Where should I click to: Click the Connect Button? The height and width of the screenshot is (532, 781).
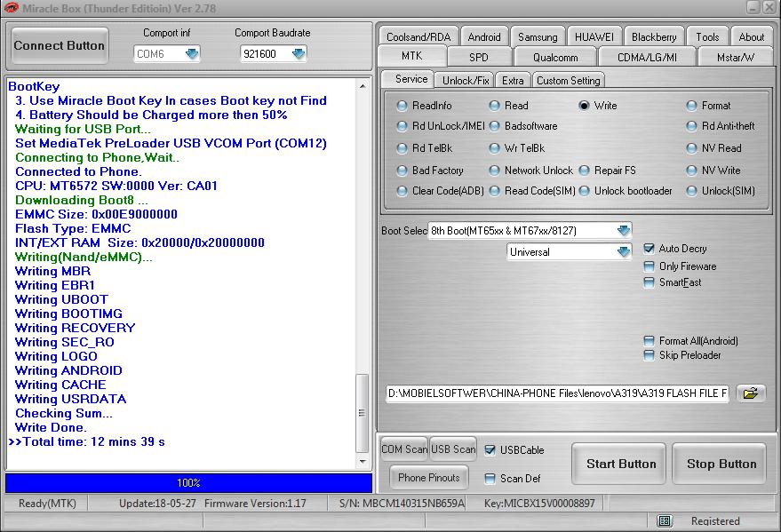pyautogui.click(x=60, y=46)
